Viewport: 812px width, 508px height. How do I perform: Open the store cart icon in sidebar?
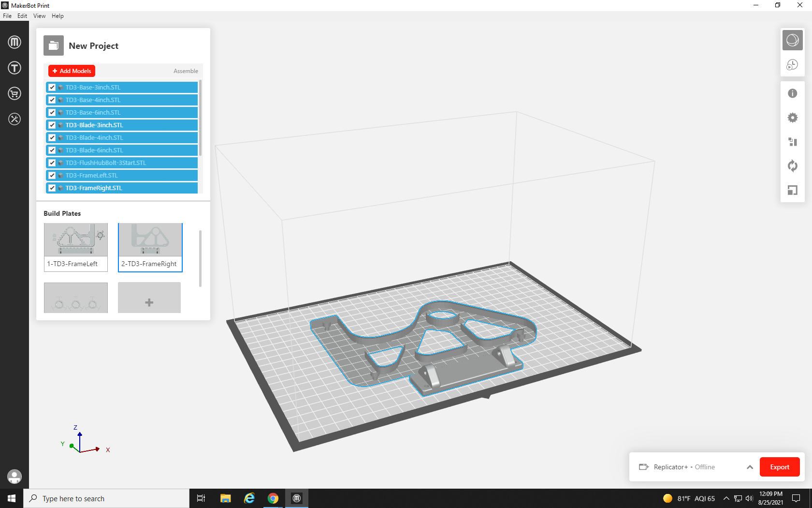click(x=14, y=93)
